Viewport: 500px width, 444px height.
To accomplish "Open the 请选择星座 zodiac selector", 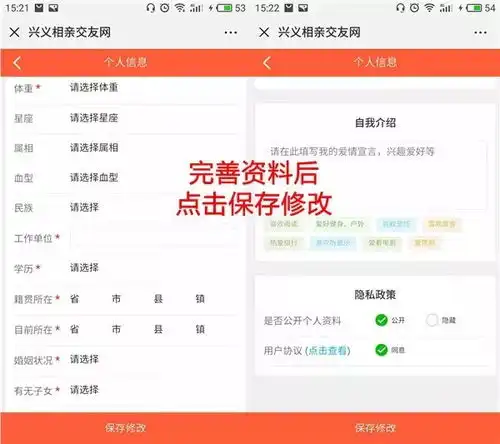I will pyautogui.click(x=94, y=118).
